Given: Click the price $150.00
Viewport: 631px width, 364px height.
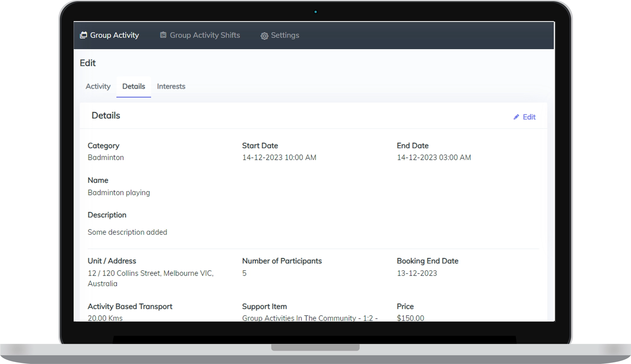Looking at the screenshot, I should pyautogui.click(x=410, y=318).
